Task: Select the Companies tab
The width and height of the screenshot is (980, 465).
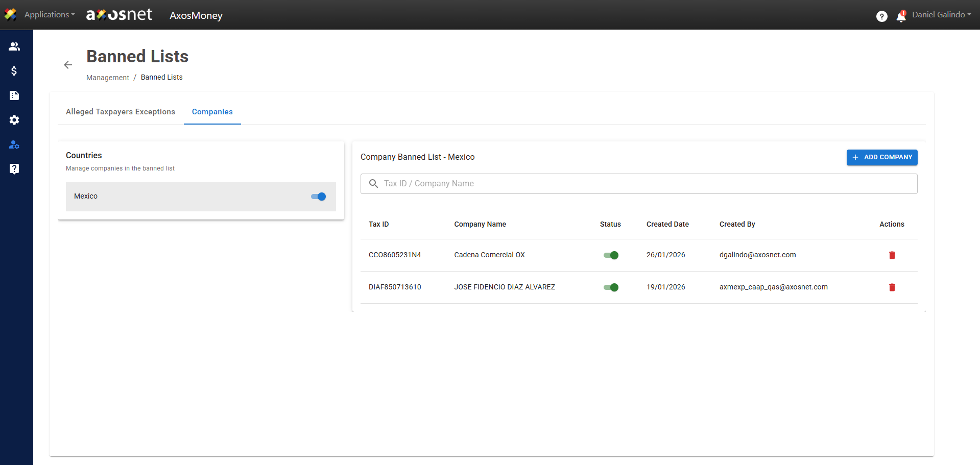Action: click(x=212, y=112)
